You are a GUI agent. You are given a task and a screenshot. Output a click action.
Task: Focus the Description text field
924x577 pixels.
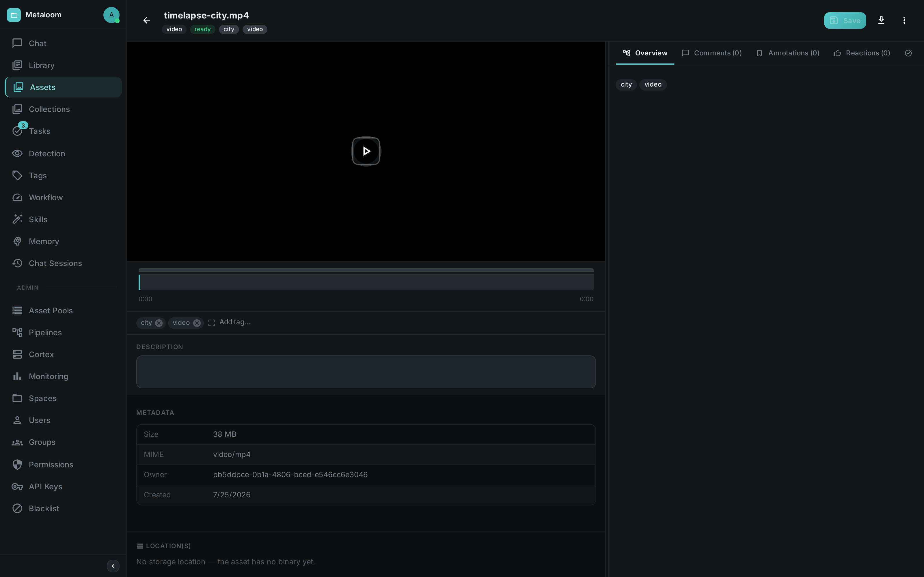[366, 372]
